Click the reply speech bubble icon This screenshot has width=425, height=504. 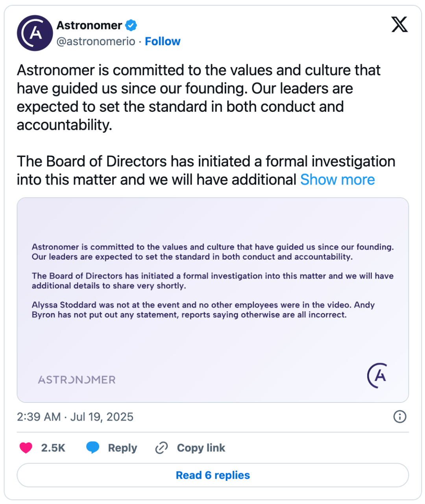(93, 448)
